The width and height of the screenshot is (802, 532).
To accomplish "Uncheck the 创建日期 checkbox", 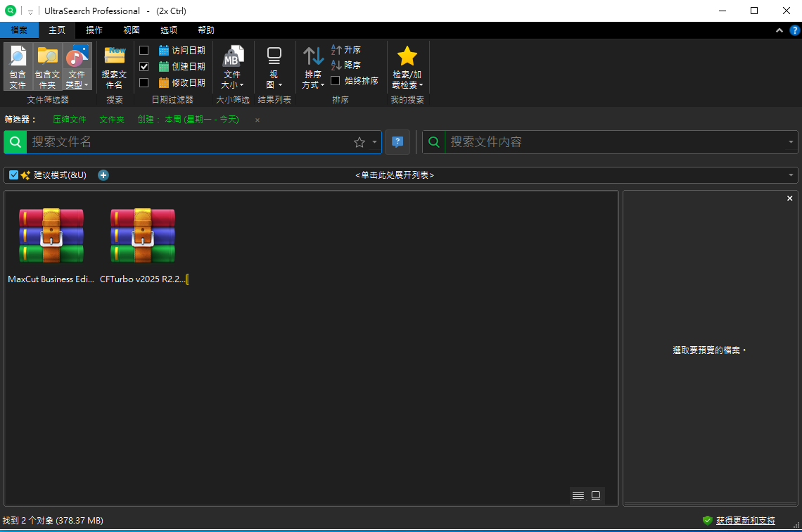I will click(x=144, y=66).
